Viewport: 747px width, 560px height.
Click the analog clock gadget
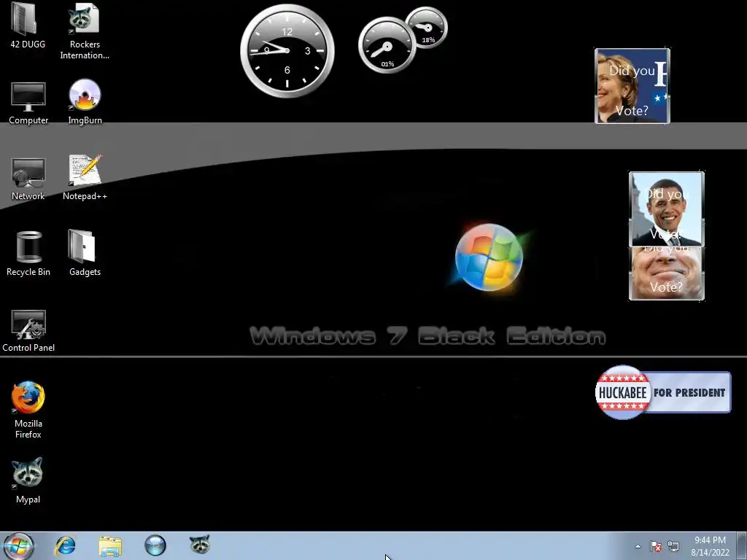(287, 50)
